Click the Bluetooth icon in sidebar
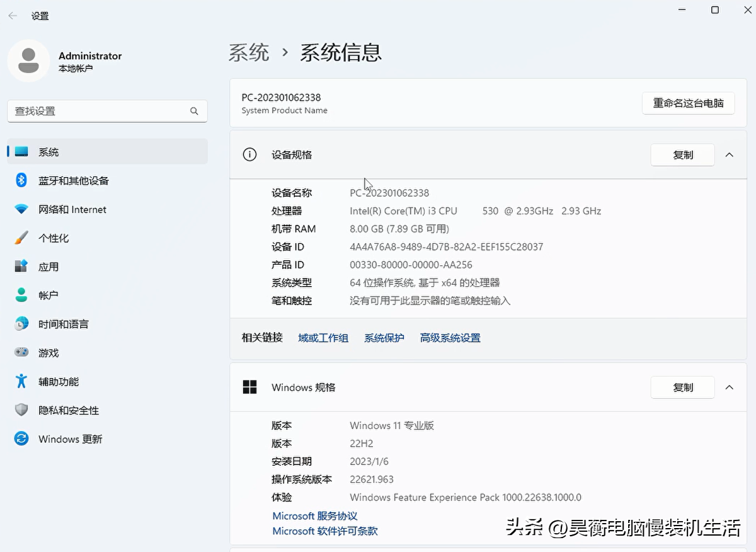The image size is (756, 552). 21,180
